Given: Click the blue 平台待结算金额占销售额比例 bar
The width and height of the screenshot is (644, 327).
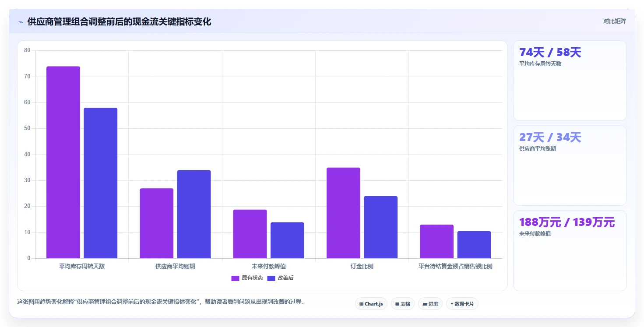Looking at the screenshot, I should (474, 245).
